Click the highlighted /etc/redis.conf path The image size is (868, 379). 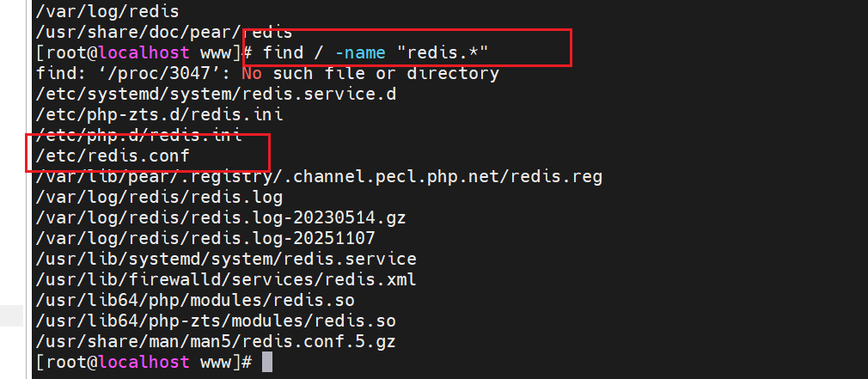113,156
